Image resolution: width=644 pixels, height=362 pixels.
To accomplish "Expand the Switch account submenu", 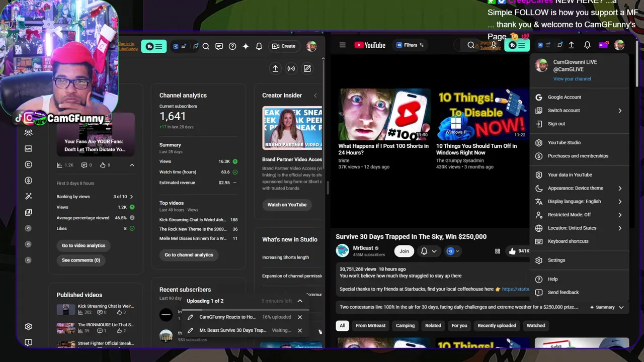I will pos(579,111).
